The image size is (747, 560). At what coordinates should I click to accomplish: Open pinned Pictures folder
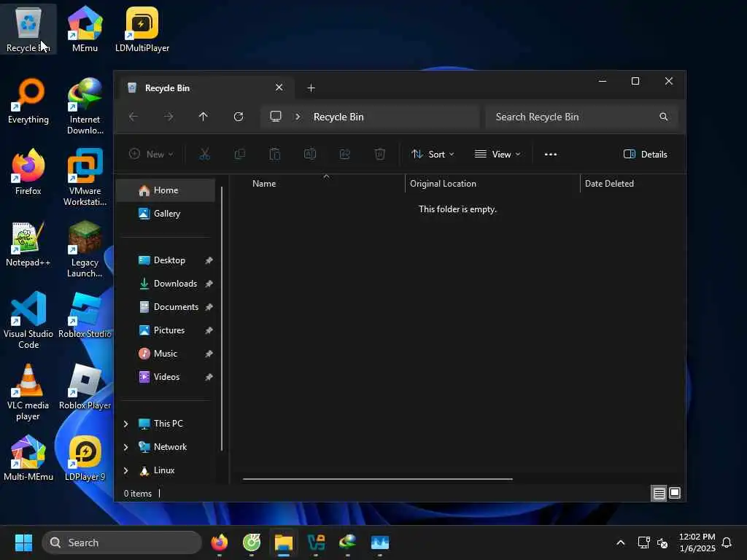(166, 330)
